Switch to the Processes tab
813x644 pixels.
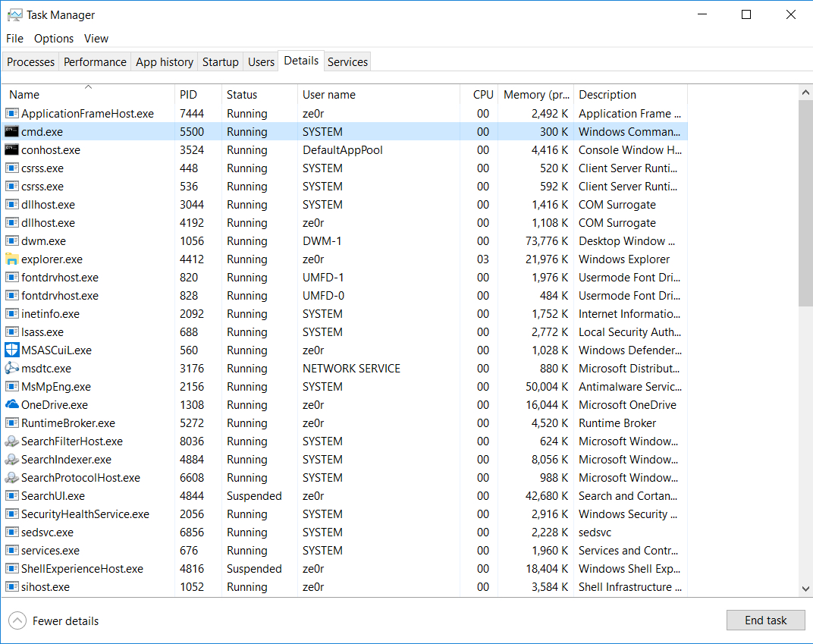pyautogui.click(x=30, y=61)
